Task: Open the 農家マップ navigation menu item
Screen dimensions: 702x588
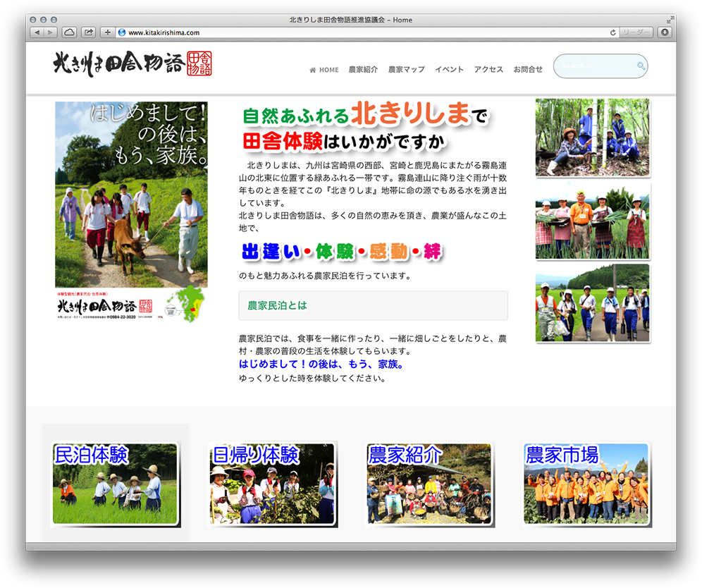Action: tap(406, 70)
